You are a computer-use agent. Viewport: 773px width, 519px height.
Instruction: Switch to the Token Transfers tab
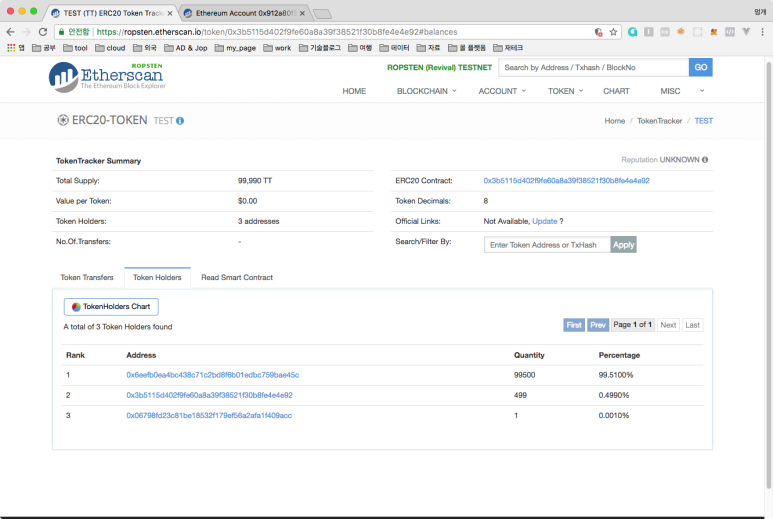click(87, 277)
